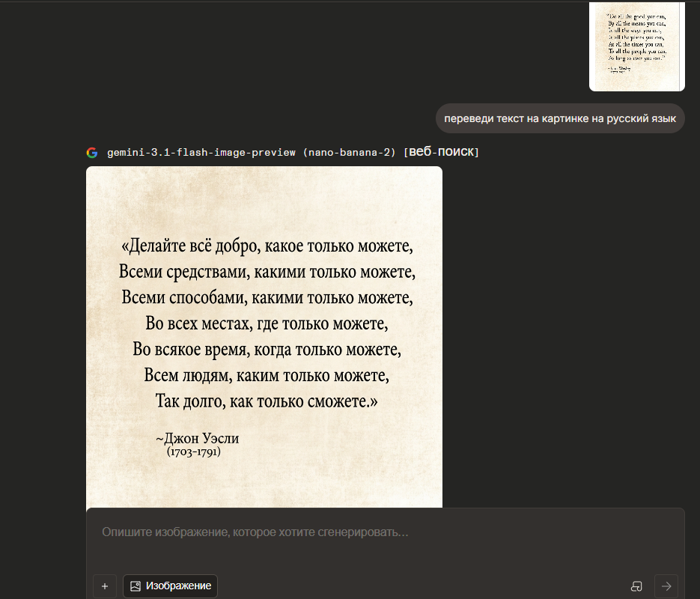Viewport: 700px width, 599px height.
Task: Click the chat icon beside send arrow
Action: click(x=637, y=586)
